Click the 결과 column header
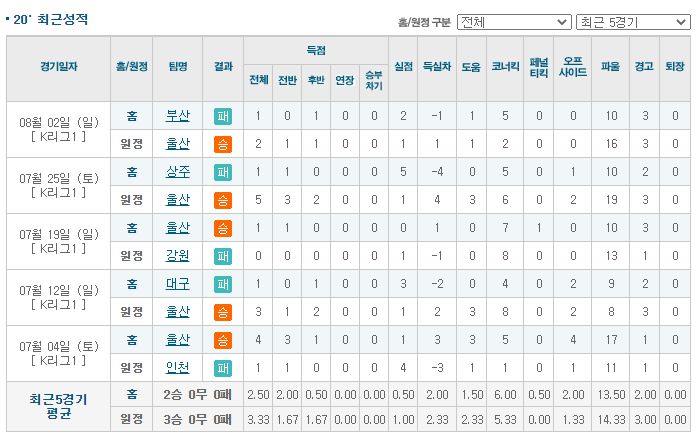 pos(223,67)
